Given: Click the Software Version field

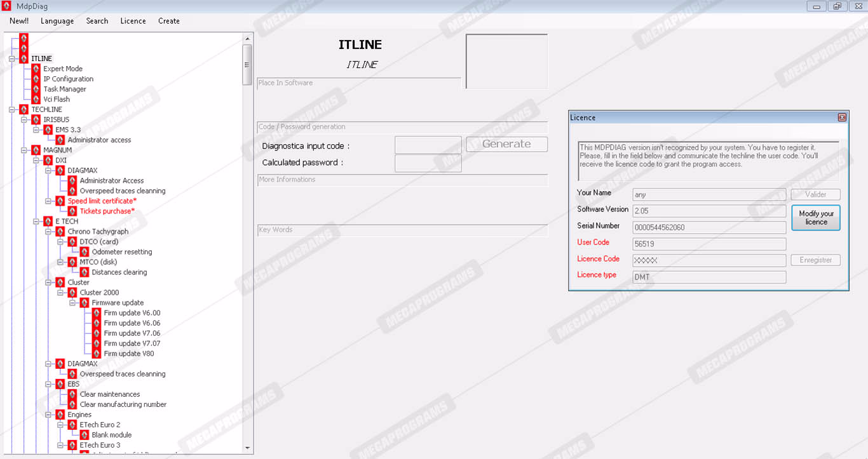Looking at the screenshot, I should coord(709,211).
